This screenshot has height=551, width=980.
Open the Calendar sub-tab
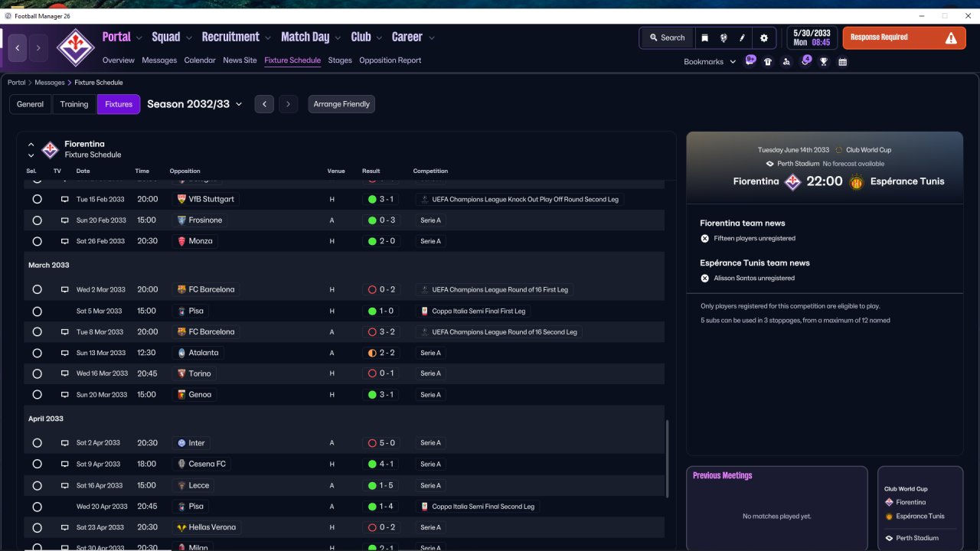pos(200,60)
